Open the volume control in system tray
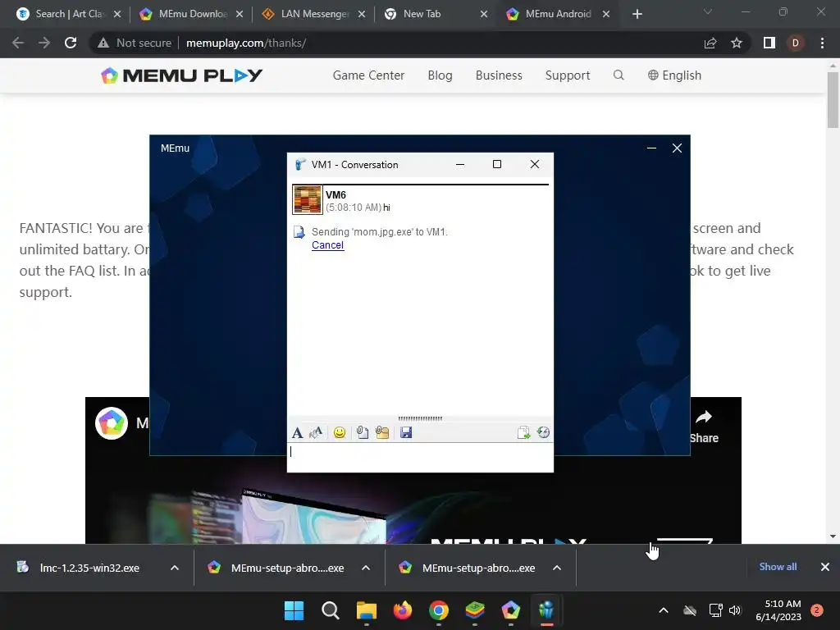Image resolution: width=840 pixels, height=630 pixels. pyautogui.click(x=735, y=610)
